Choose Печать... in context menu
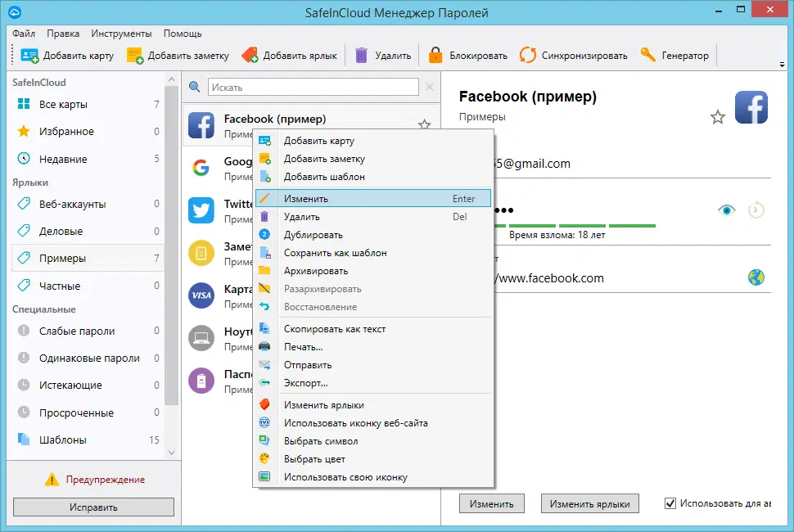This screenshot has height=532, width=794. coord(373,347)
